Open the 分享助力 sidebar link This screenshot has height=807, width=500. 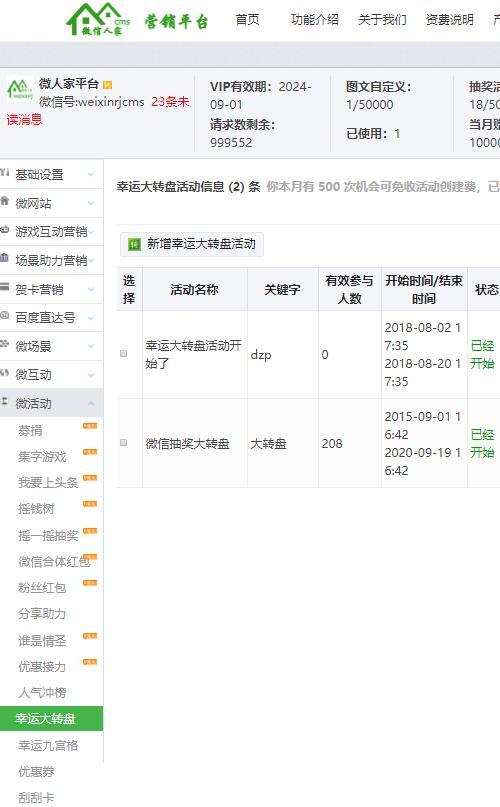pyautogui.click(x=42, y=613)
